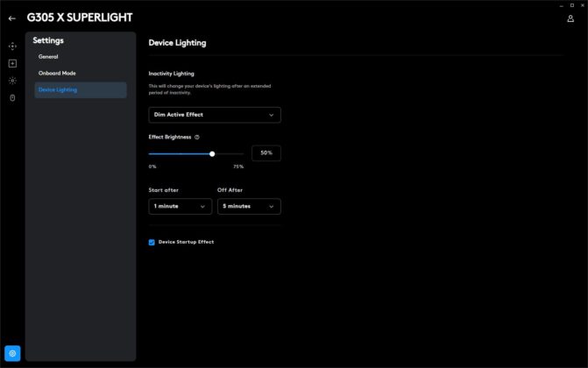This screenshot has height=368, width=588.
Task: Minimize the application window
Action: pyautogui.click(x=562, y=5)
